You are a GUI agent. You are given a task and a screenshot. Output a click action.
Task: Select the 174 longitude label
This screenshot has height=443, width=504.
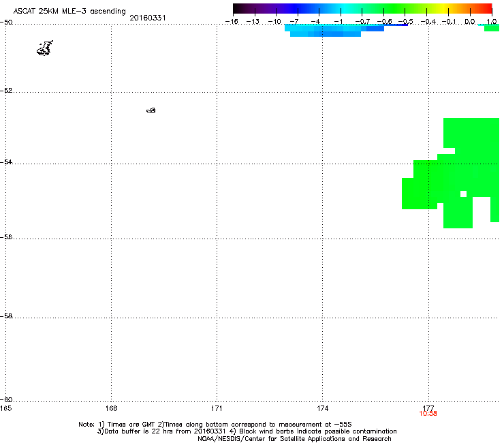pyautogui.click(x=322, y=408)
